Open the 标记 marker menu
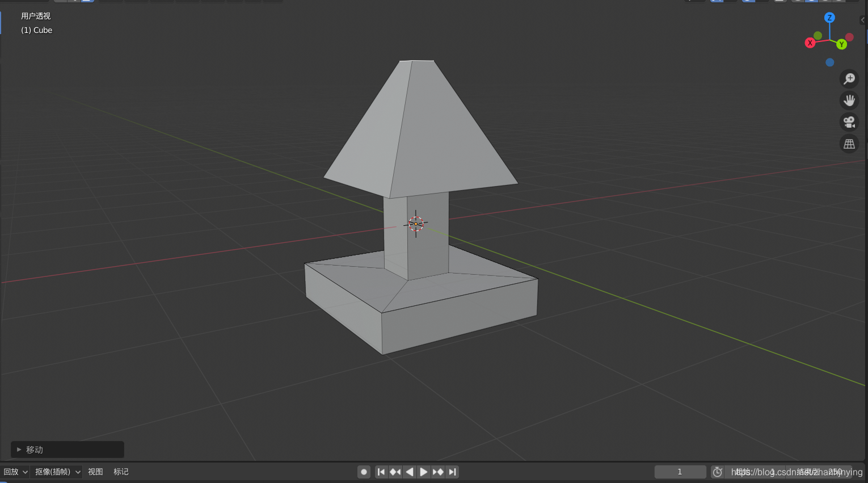The height and width of the screenshot is (483, 868). [x=121, y=472]
